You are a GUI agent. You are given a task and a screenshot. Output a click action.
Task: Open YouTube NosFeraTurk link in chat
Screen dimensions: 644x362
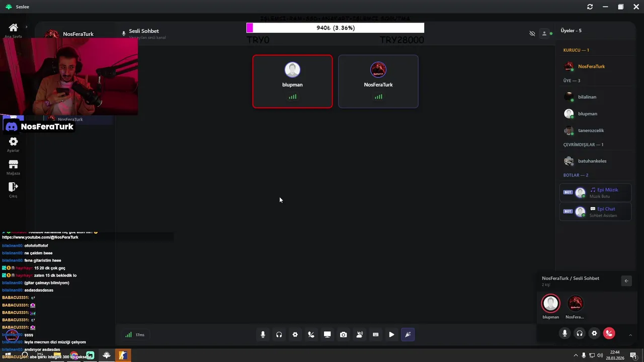40,237
